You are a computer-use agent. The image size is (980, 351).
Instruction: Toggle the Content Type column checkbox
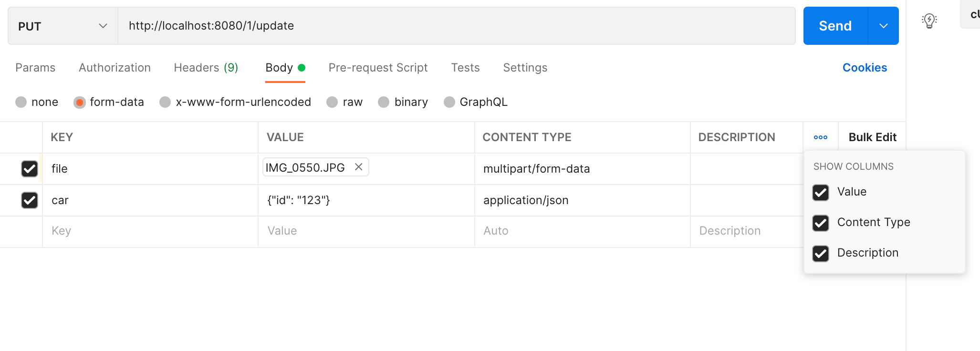(821, 223)
